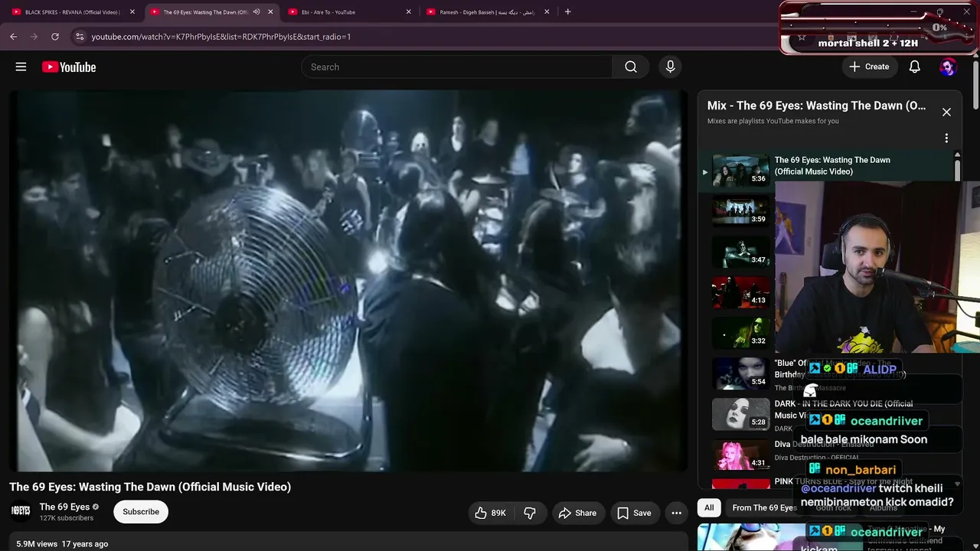
Task: Play the 4:13 playlist video thumbnail
Action: click(741, 292)
